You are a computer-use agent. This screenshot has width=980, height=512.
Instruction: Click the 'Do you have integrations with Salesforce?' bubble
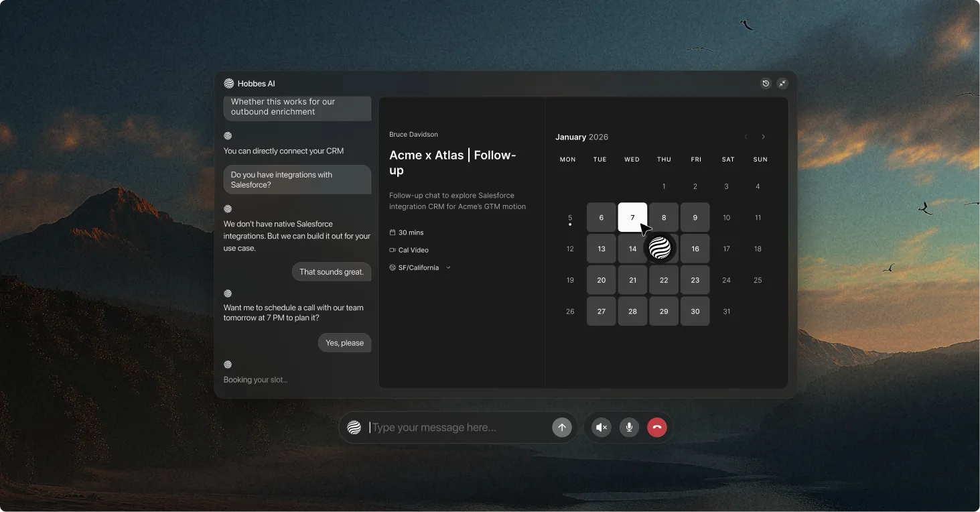297,180
